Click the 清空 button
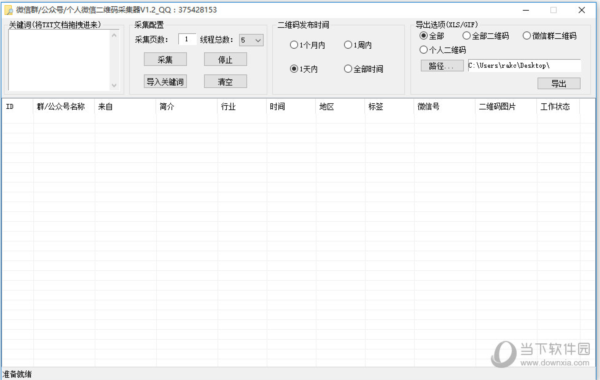 (x=225, y=82)
